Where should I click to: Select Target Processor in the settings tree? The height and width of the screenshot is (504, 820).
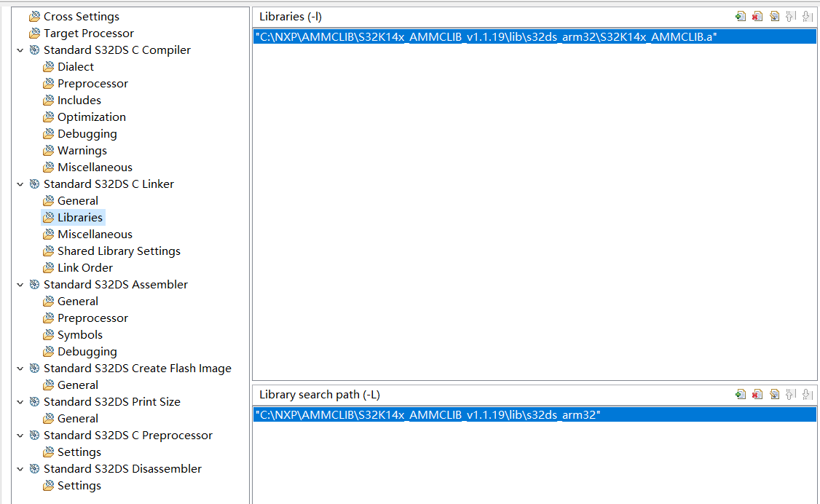(88, 33)
